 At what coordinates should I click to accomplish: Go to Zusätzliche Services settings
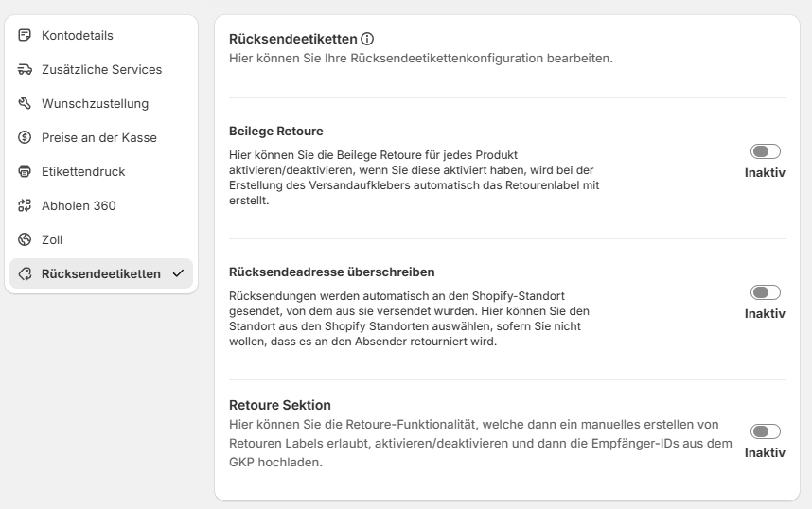(x=101, y=69)
